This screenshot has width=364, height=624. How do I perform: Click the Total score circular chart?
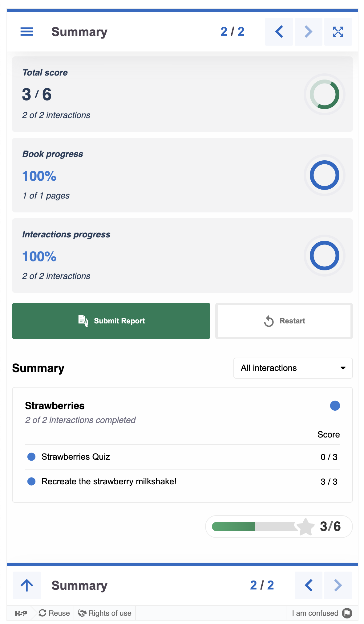click(324, 94)
